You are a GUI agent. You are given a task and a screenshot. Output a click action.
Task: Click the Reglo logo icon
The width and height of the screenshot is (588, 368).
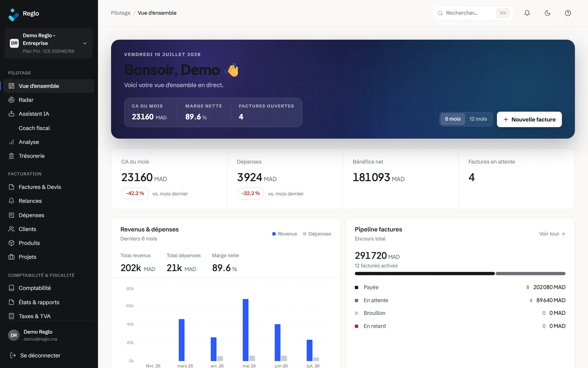pyautogui.click(x=13, y=15)
